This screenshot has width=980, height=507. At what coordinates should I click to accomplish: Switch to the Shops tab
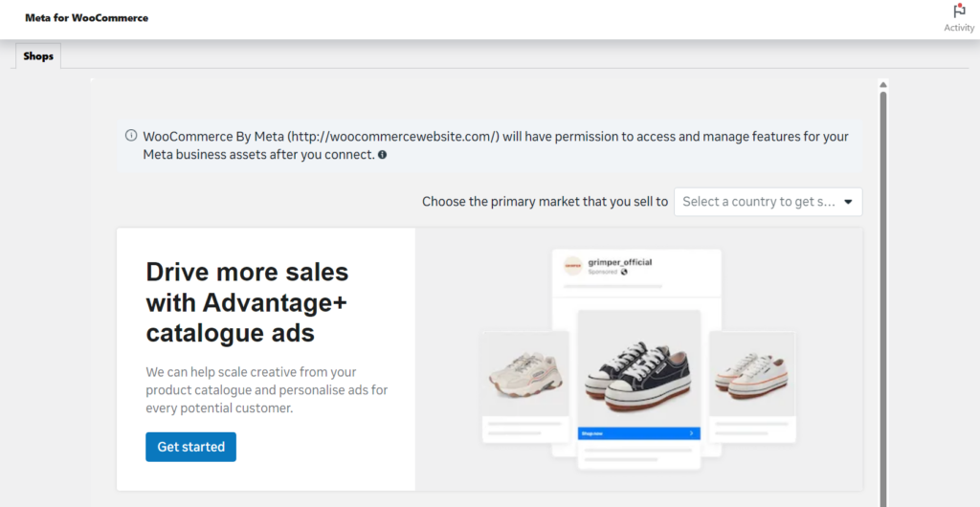pyautogui.click(x=38, y=56)
